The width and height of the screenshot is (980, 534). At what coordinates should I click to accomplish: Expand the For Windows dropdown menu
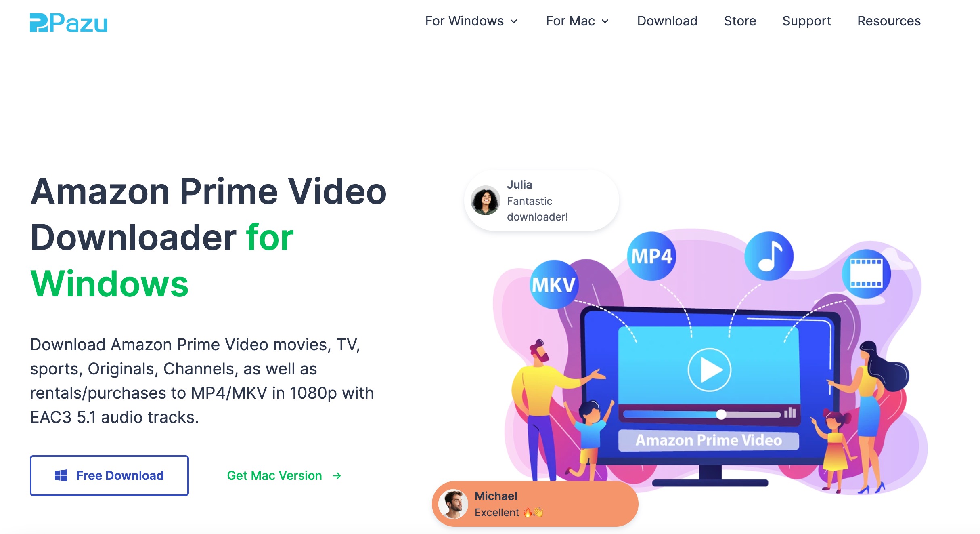(x=471, y=21)
